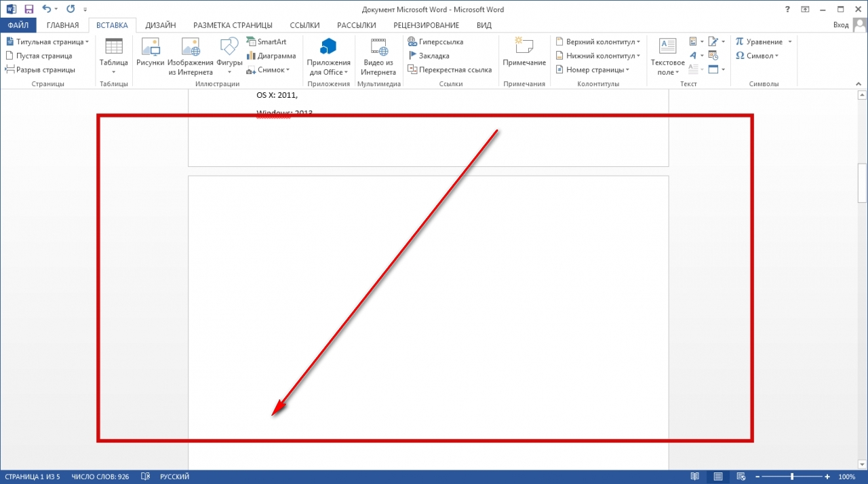868x484 pixels.
Task: Click the Word application icon in title bar
Action: coord(11,10)
